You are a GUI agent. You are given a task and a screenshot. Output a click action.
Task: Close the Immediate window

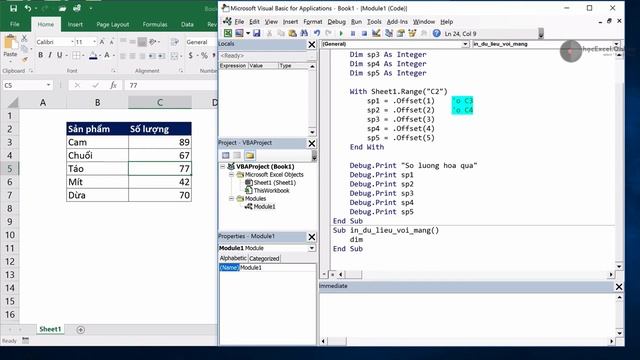click(x=619, y=287)
